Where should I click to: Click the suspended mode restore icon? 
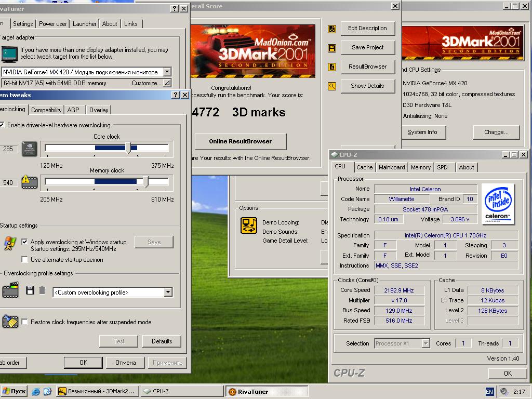(10, 321)
